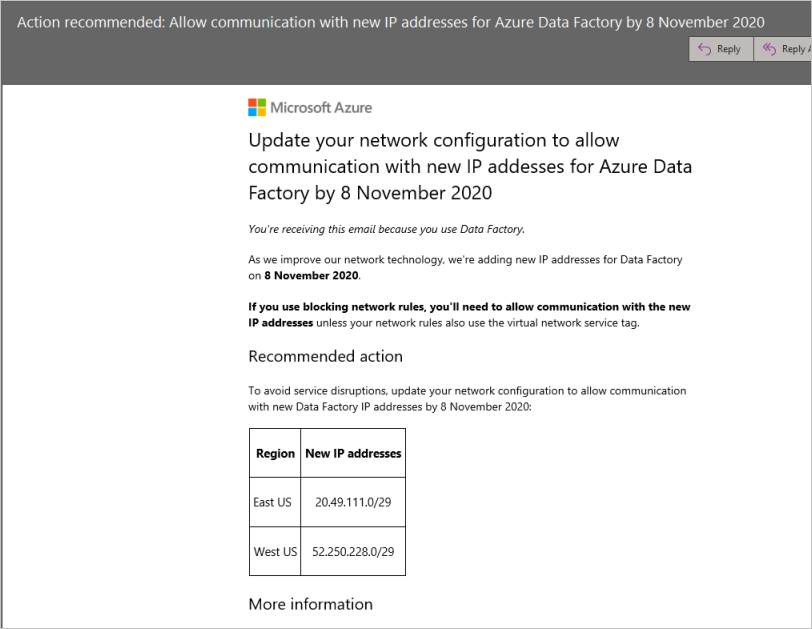812x629 pixels.
Task: Click the New IP addresses column header
Action: tap(353, 453)
